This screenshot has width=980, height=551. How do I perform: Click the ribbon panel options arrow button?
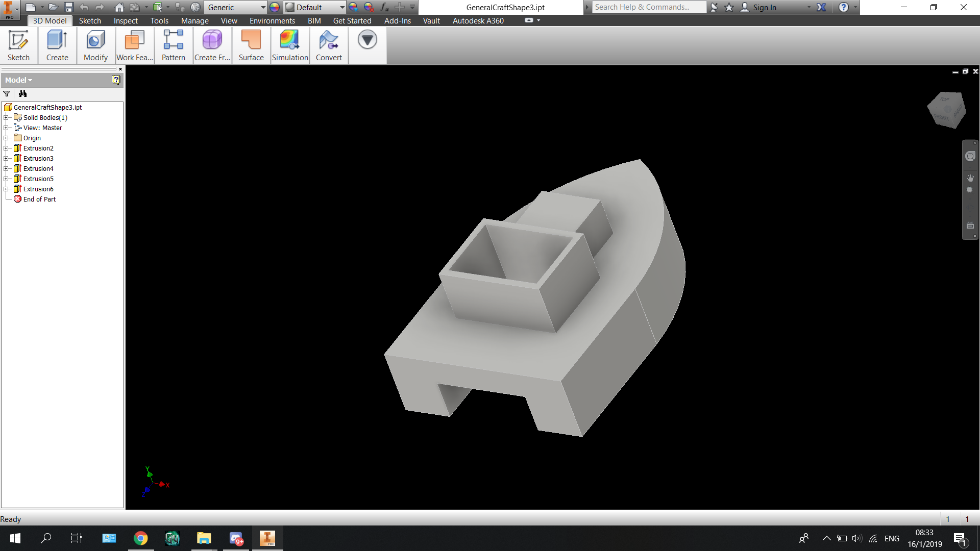pyautogui.click(x=367, y=40)
